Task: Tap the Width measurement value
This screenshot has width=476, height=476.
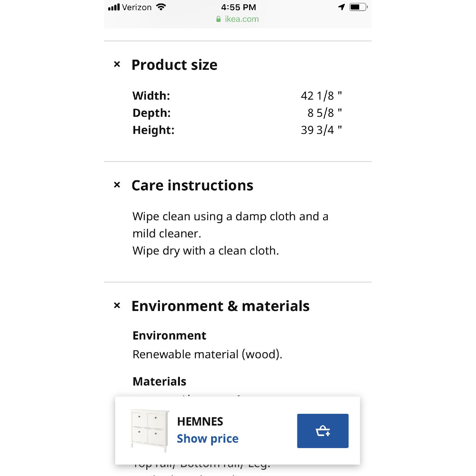Action: (x=321, y=96)
